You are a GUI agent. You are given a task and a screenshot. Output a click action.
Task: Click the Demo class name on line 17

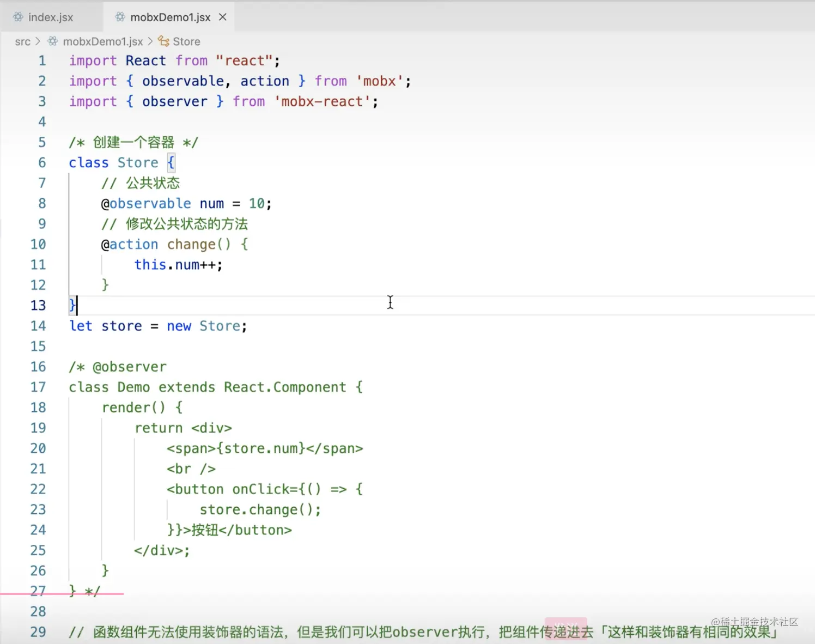pos(133,387)
